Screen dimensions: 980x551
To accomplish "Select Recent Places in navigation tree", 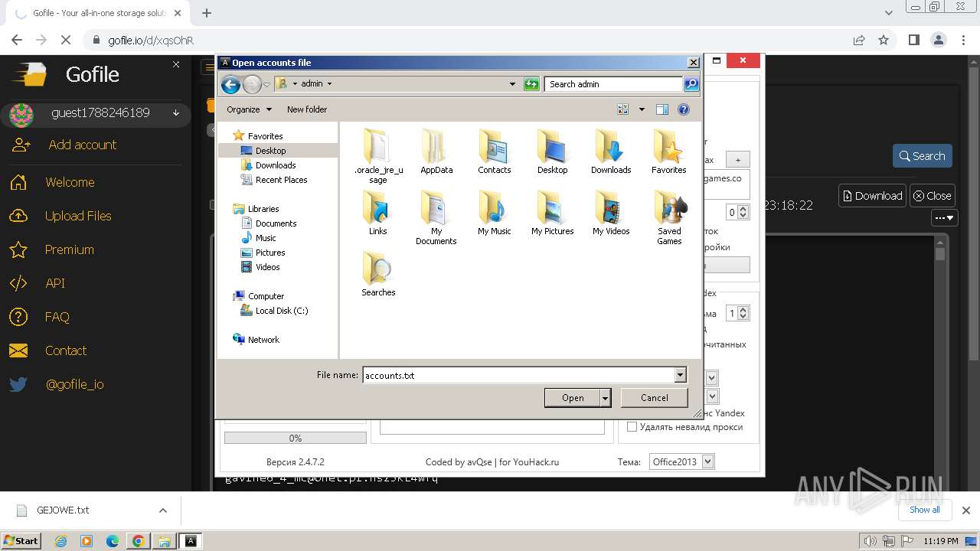I will click(x=281, y=180).
